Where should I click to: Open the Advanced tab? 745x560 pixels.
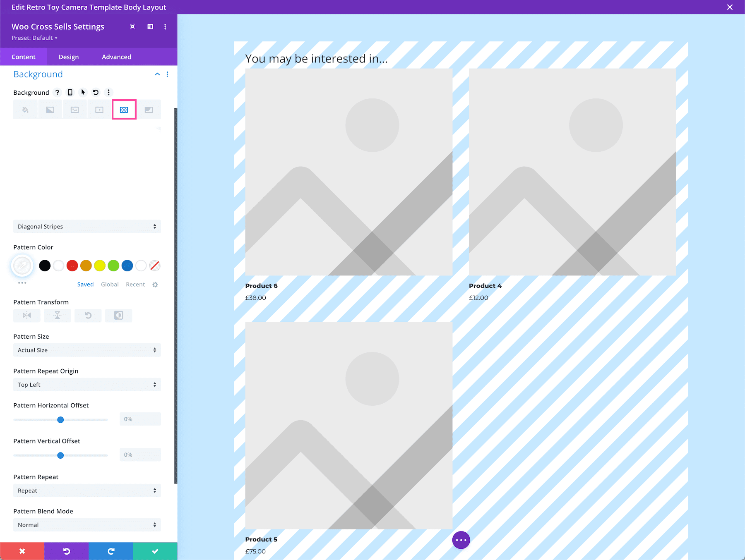[x=116, y=57]
